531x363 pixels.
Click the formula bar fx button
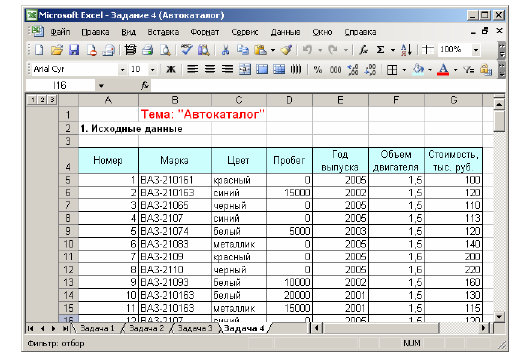145,86
